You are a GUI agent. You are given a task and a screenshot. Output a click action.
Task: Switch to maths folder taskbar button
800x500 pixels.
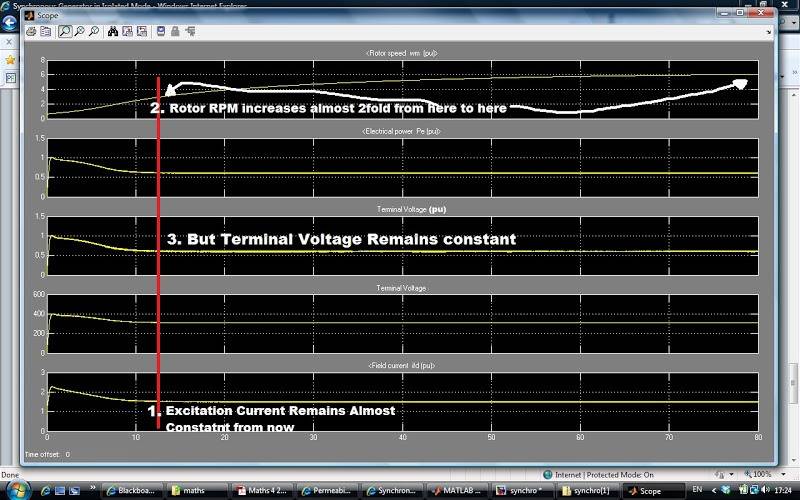coord(197,490)
